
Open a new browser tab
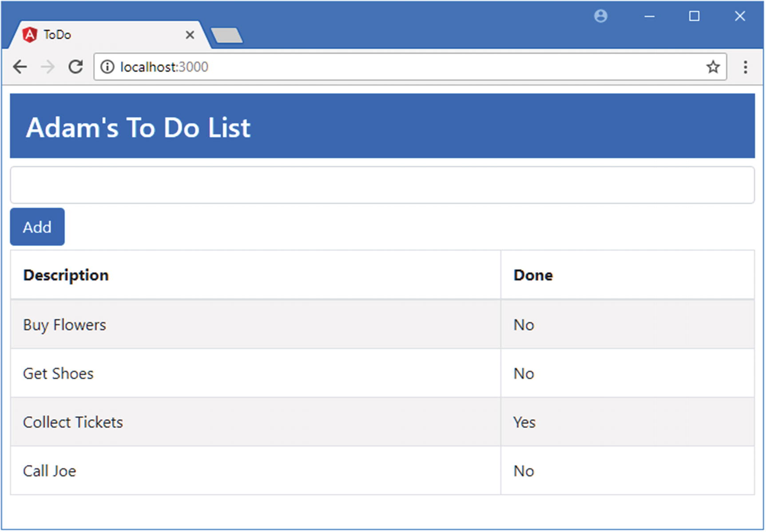click(226, 36)
